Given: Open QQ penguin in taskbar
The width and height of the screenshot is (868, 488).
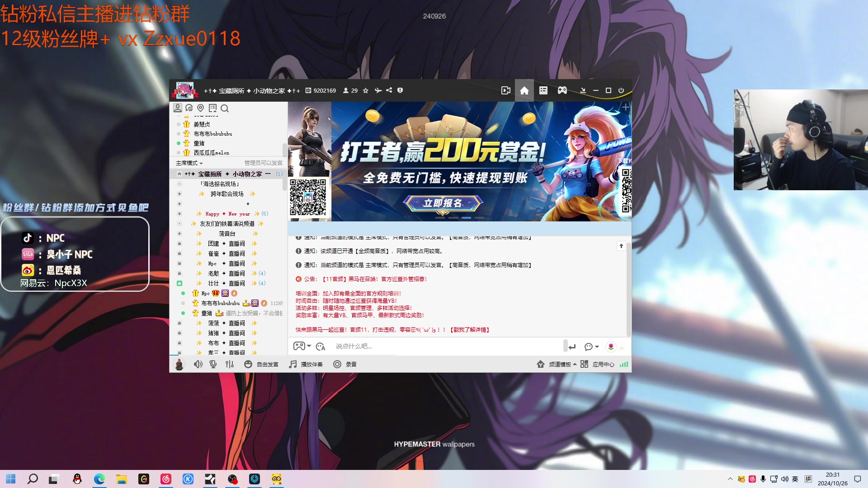Looking at the screenshot, I should [x=77, y=479].
